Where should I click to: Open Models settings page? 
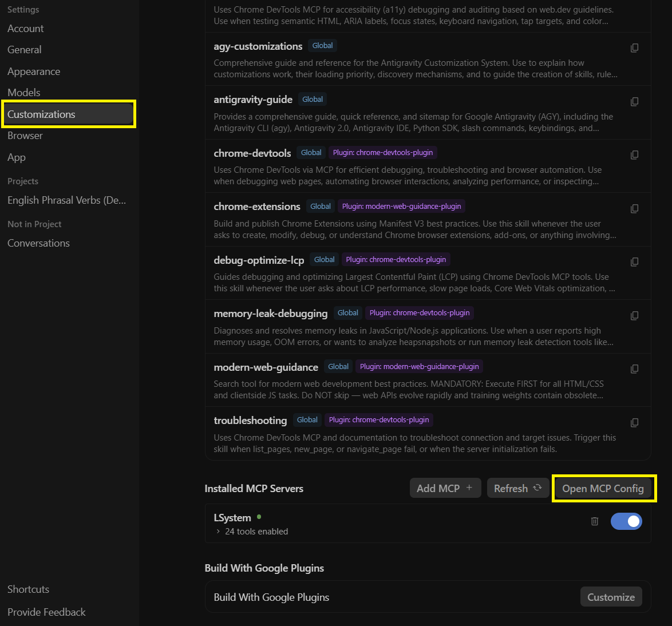[24, 93]
